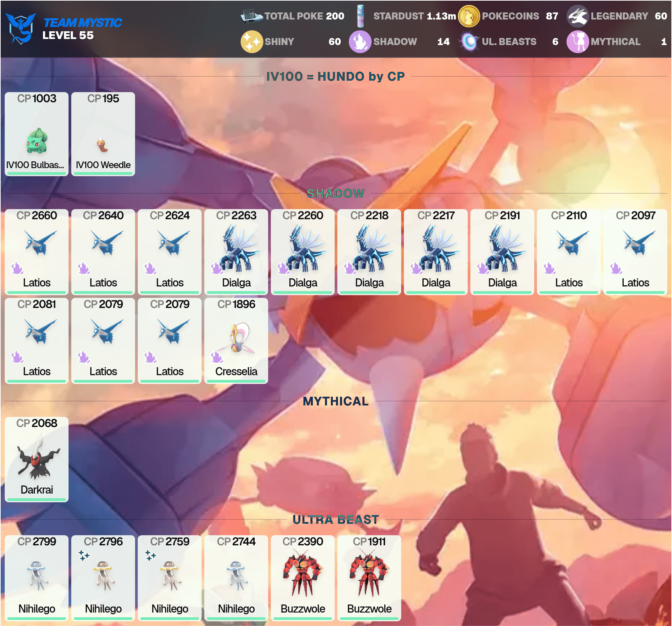Click the "LEGENDARY" label
Viewport: 672px width, 626px height.
click(619, 16)
